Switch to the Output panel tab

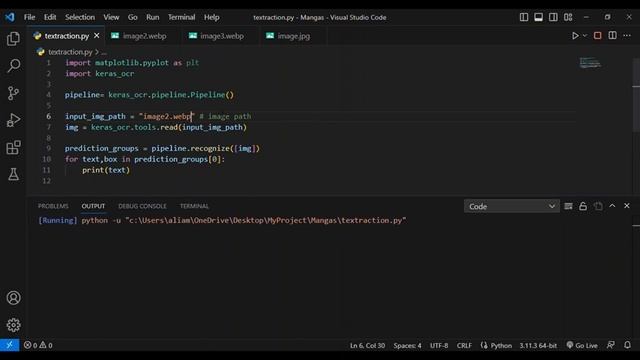(x=93, y=206)
